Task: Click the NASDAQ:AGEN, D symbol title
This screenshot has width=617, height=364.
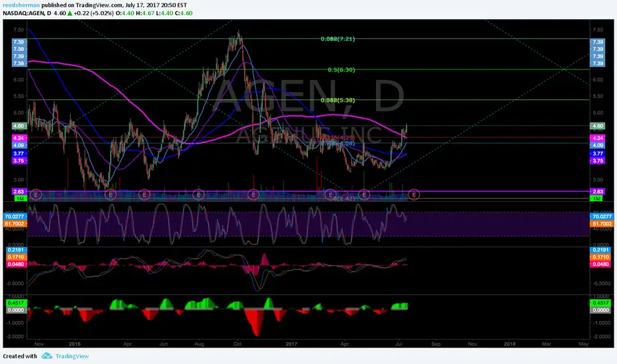Action: click(27, 13)
